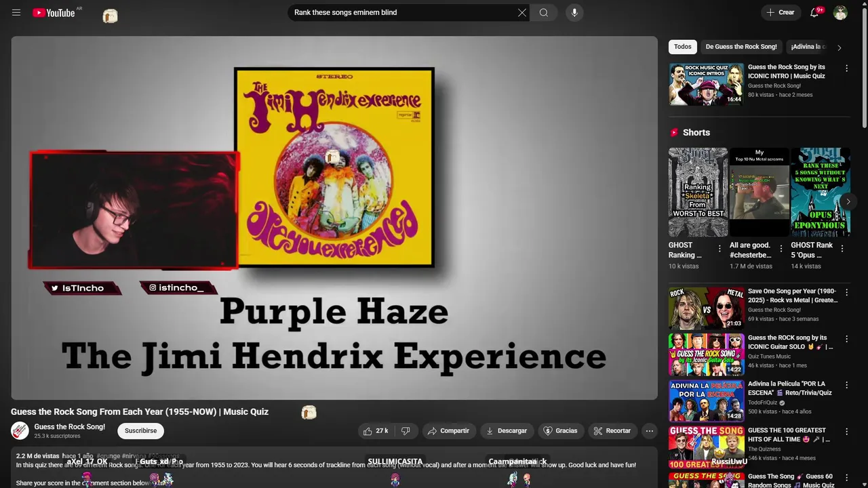This screenshot has height=488, width=868.
Task: Open options for GHOST Rank 5 short
Action: point(842,249)
